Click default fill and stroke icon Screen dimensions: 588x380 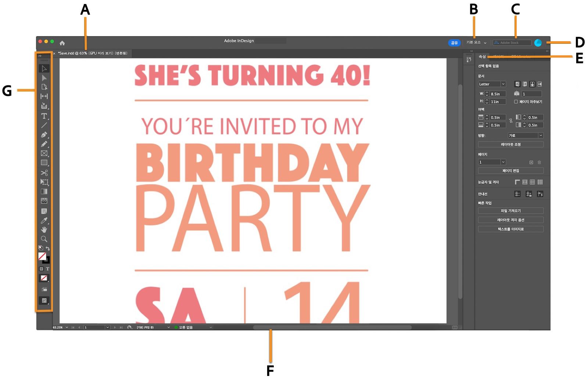(40, 248)
